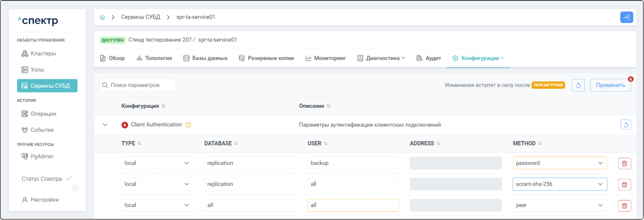The height and width of the screenshot is (220, 644).
Task: Click the home icon in breadcrumb
Action: (x=102, y=17)
